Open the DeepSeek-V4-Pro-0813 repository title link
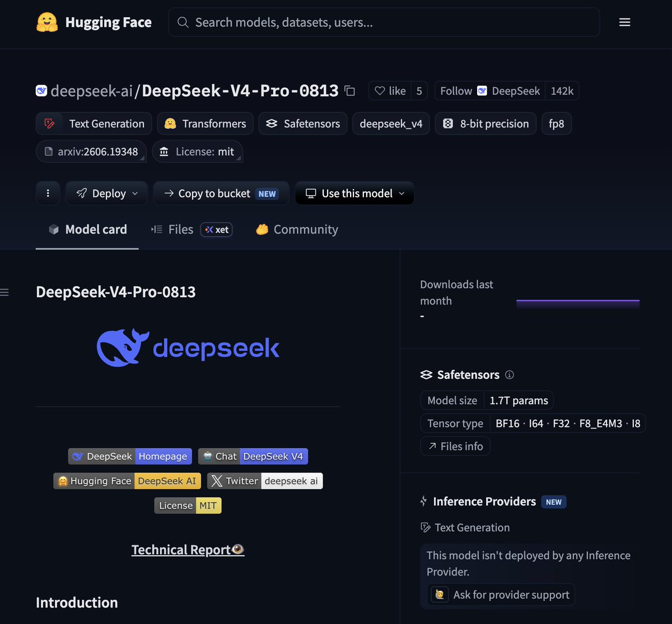This screenshot has height=624, width=672. coord(240,91)
